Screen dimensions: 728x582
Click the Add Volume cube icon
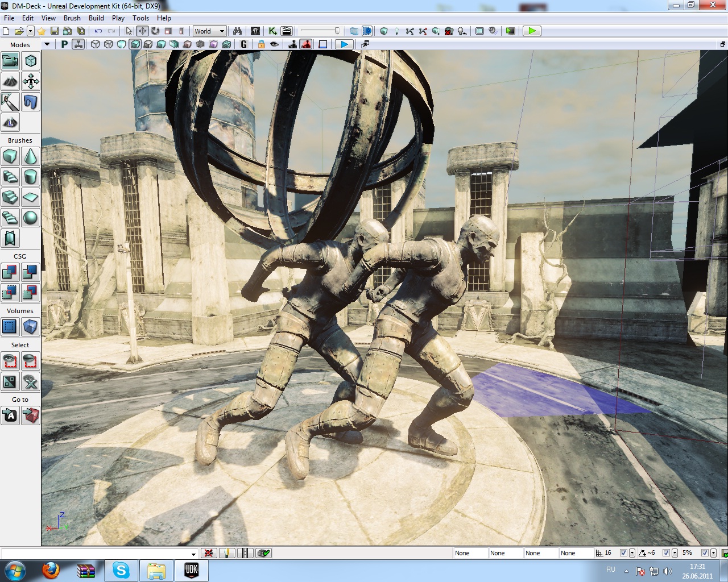pos(31,327)
